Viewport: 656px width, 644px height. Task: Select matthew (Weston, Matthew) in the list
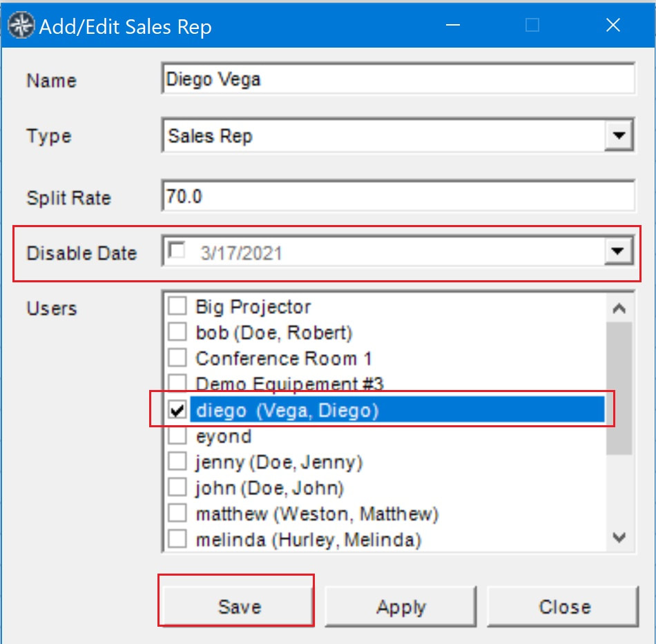point(316,514)
